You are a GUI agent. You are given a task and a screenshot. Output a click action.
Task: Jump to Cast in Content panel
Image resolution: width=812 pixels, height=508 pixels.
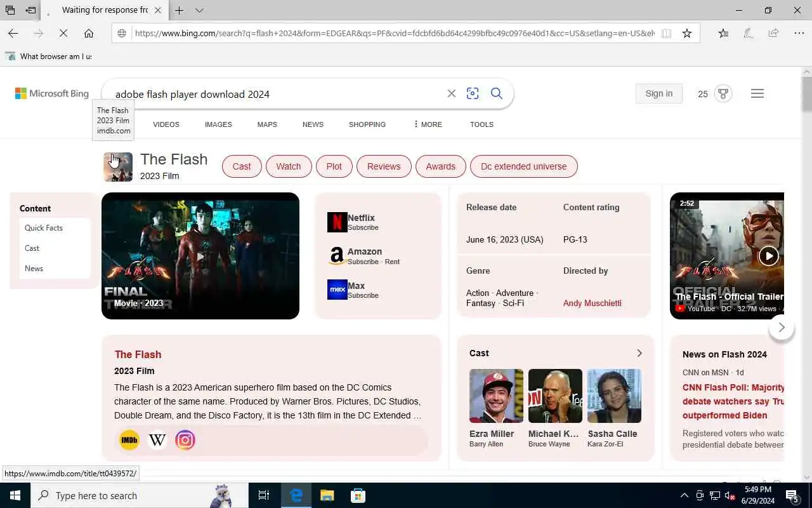pyautogui.click(x=32, y=248)
